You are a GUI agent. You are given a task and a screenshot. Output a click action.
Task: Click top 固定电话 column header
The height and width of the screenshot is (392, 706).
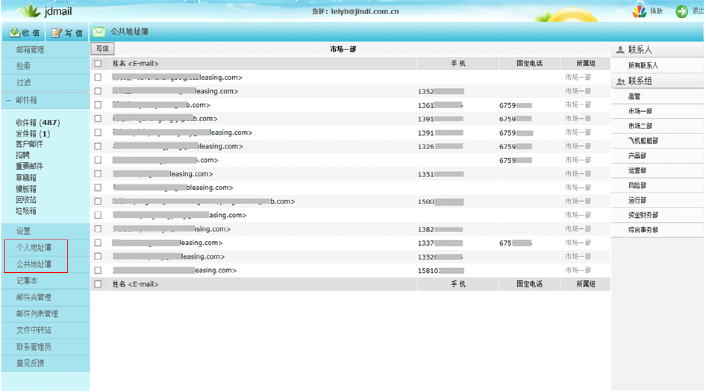click(529, 63)
